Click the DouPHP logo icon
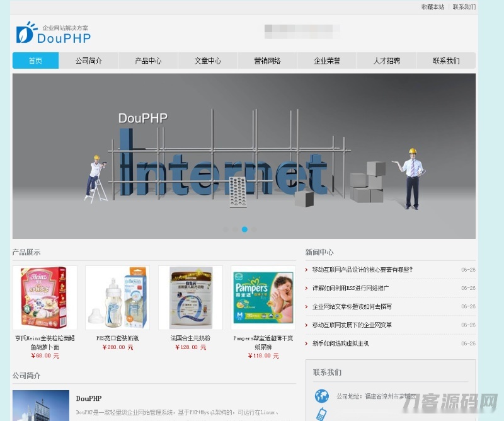Screen dimensions: 504x421 coord(25,33)
